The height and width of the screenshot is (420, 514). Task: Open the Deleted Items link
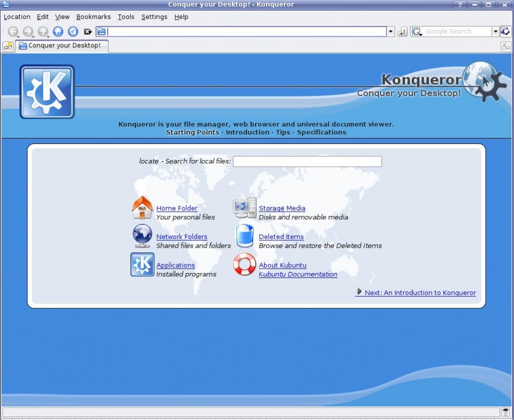[281, 237]
